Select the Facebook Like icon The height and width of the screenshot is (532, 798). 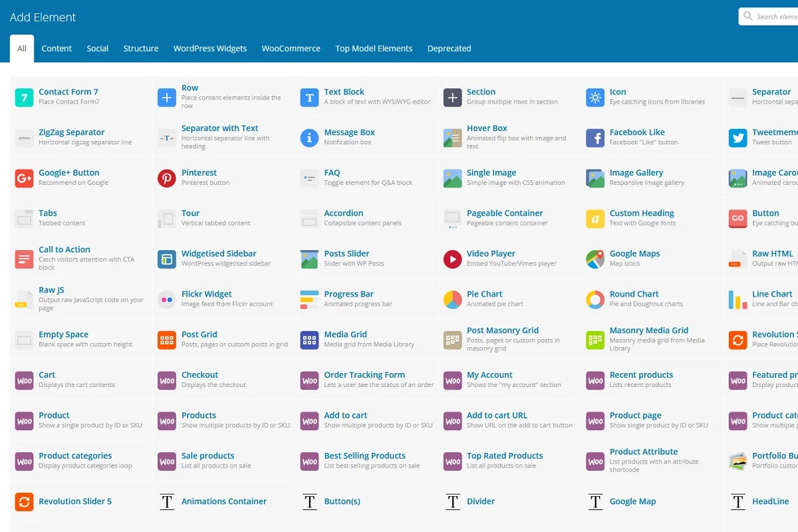595,138
